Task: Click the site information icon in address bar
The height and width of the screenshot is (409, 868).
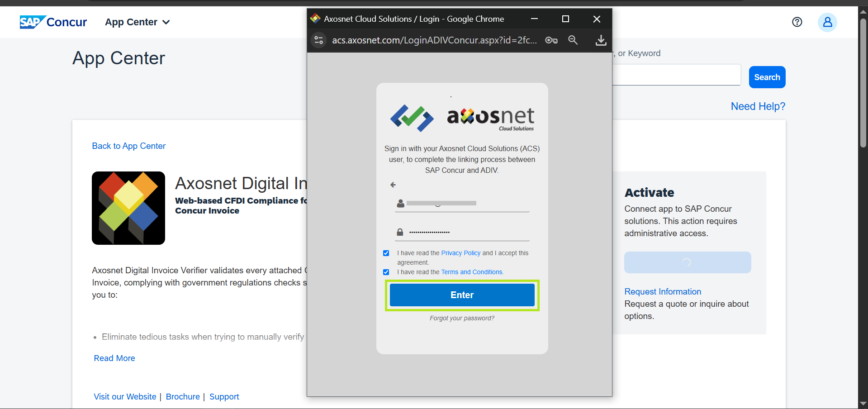Action: [318, 40]
